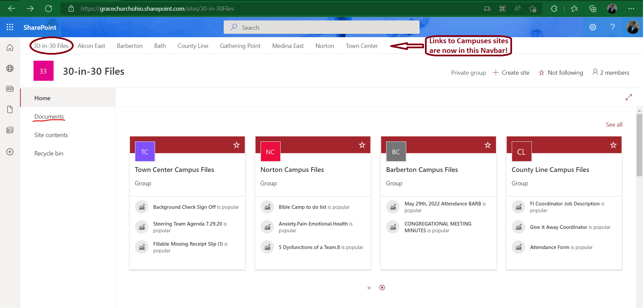Open browser settings and more ellipsis
The height and width of the screenshot is (308, 644).
631,8
